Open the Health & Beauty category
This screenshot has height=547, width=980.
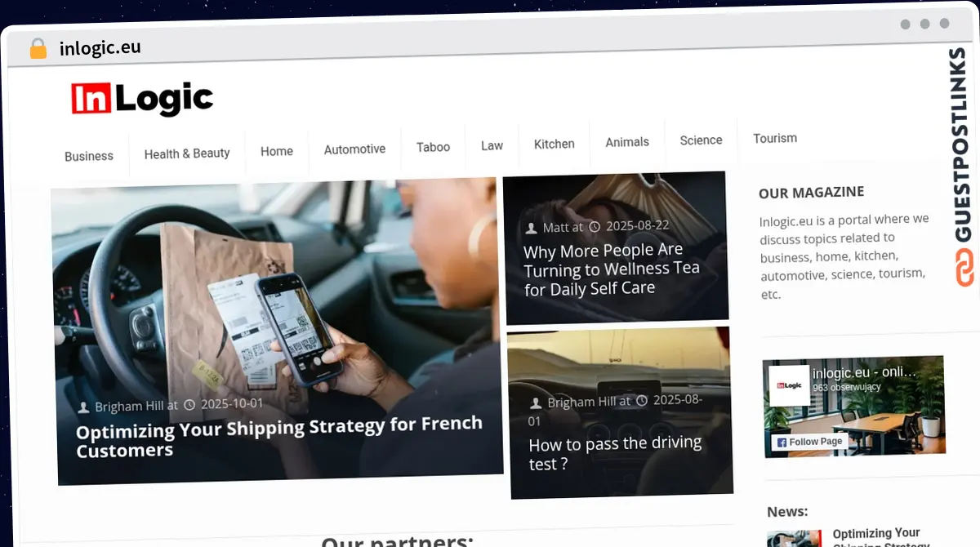click(x=187, y=153)
